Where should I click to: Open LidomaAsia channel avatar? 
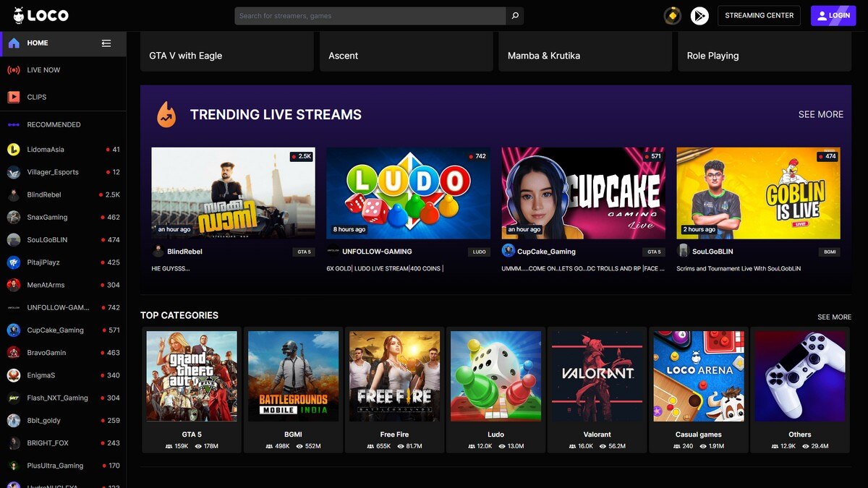(14, 150)
